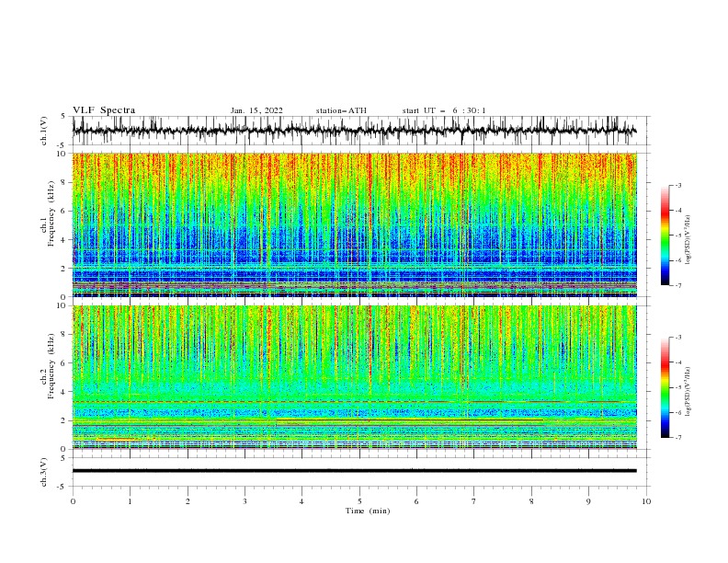Click the "ch.3(V)" axis label
Viewport: 728px width, 563px height.
tap(44, 472)
